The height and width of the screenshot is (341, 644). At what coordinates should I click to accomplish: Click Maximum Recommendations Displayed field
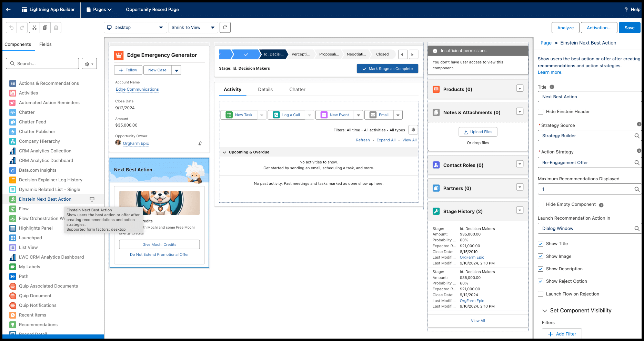pos(590,189)
